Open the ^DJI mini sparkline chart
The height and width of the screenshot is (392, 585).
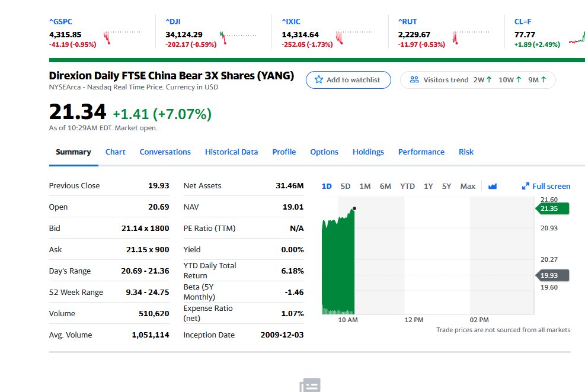[x=238, y=38]
